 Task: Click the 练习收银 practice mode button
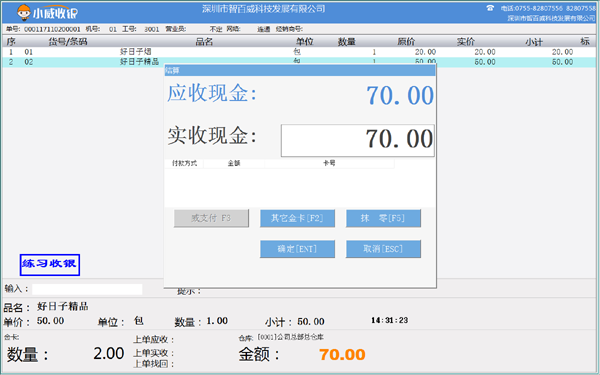pyautogui.click(x=50, y=265)
